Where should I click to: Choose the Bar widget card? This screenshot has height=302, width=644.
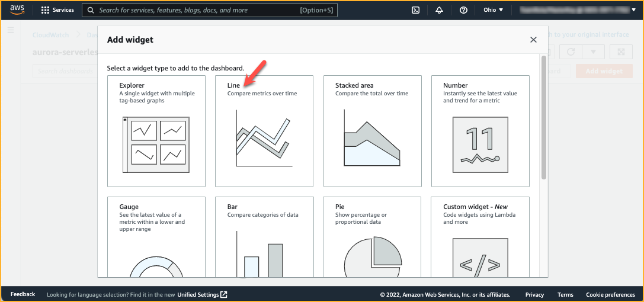point(264,237)
